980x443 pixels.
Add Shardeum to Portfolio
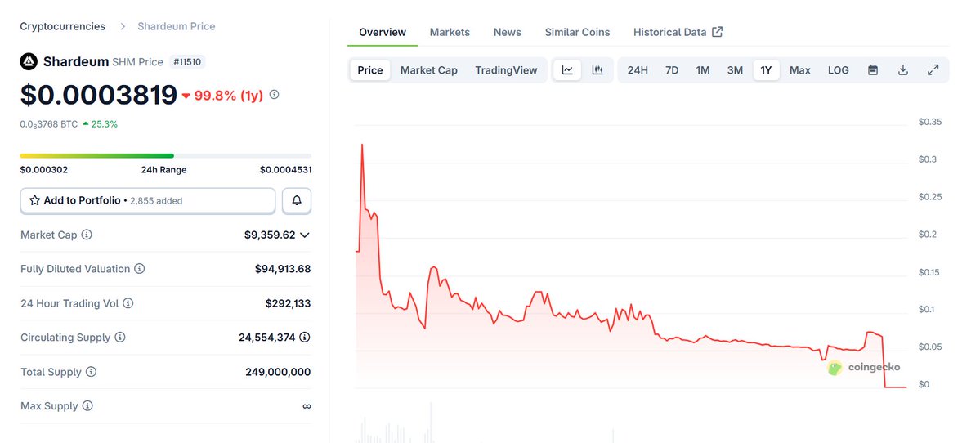[147, 200]
